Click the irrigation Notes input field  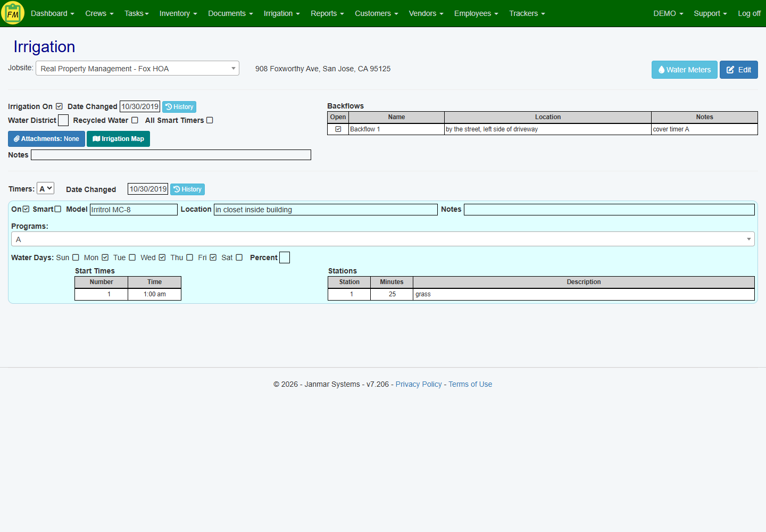(x=171, y=155)
